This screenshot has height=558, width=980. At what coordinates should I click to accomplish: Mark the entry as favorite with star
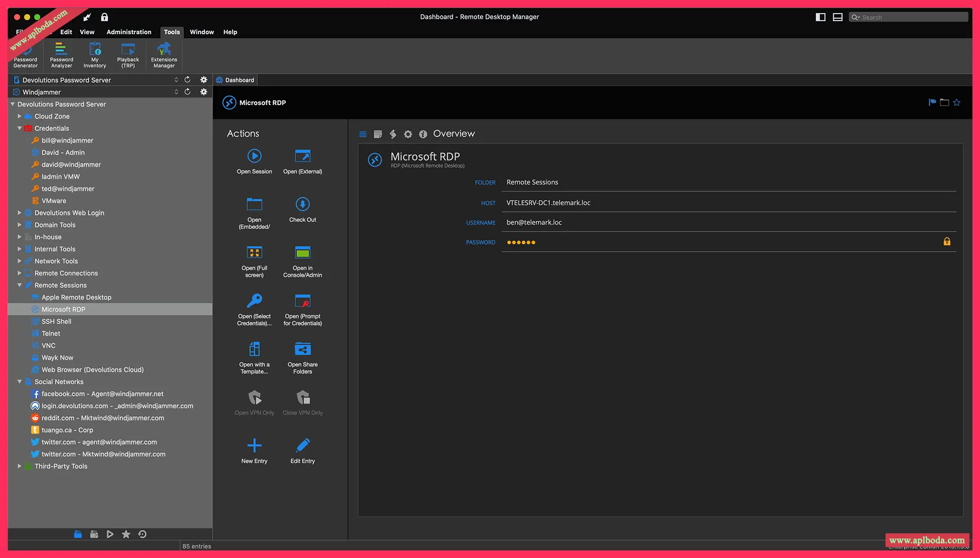[957, 103]
